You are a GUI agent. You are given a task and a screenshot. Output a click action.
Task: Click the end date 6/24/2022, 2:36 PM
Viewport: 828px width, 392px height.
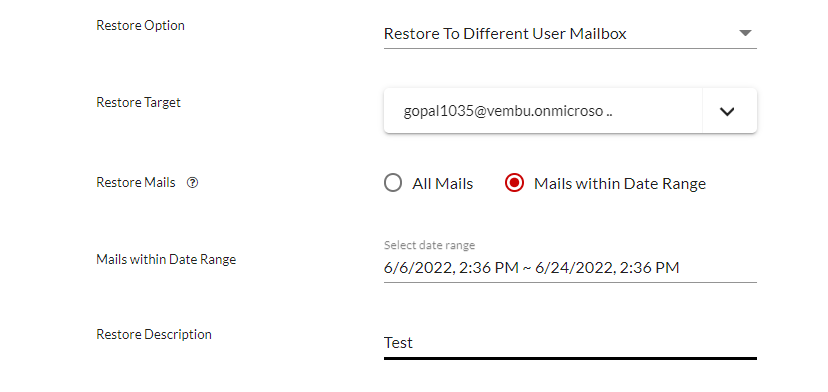point(607,268)
